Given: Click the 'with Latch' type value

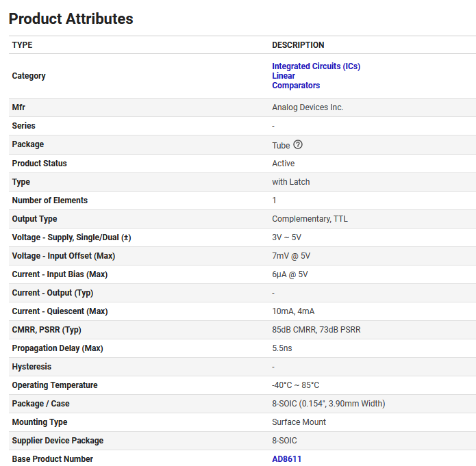Looking at the screenshot, I should pos(291,182).
